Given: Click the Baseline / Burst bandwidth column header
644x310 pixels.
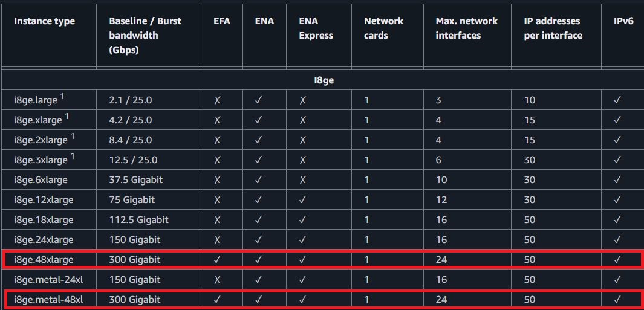Looking at the screenshot, I should (x=145, y=35).
